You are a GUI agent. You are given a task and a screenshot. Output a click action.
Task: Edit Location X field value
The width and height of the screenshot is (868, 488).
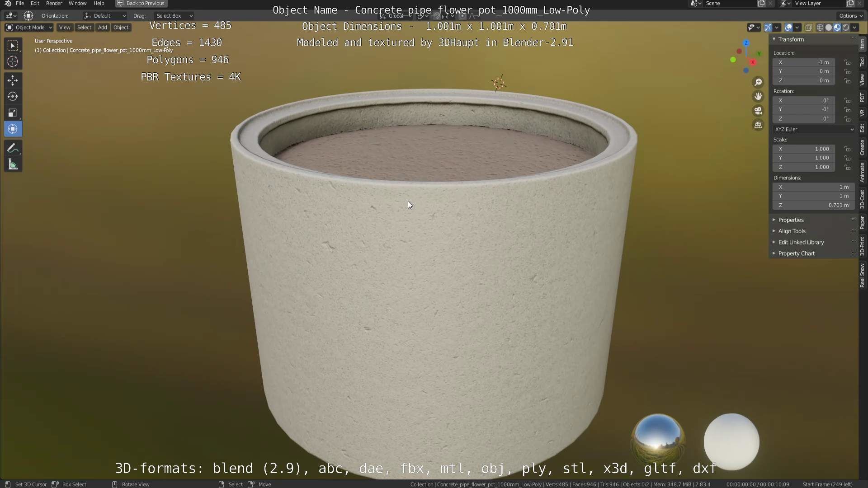tap(804, 62)
